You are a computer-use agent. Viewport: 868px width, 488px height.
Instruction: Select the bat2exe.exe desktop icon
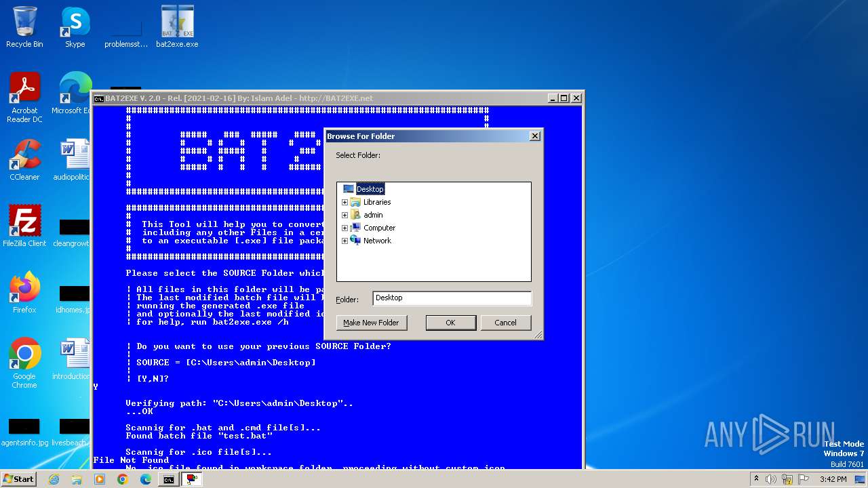pos(177,27)
